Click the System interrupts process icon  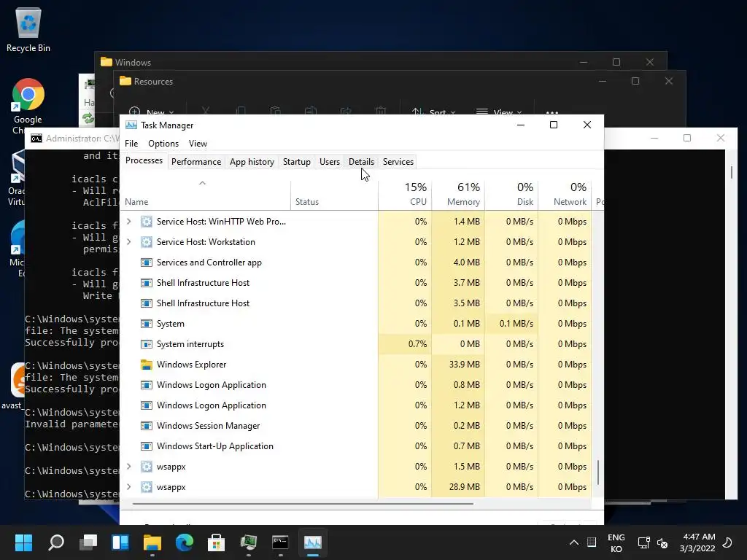(147, 344)
